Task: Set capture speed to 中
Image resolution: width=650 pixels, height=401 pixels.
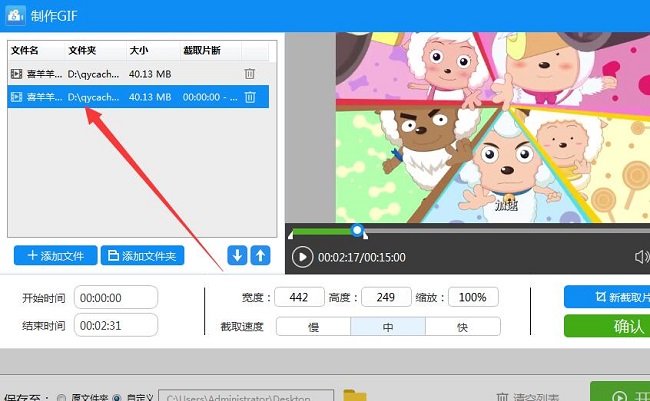Action: tap(388, 327)
